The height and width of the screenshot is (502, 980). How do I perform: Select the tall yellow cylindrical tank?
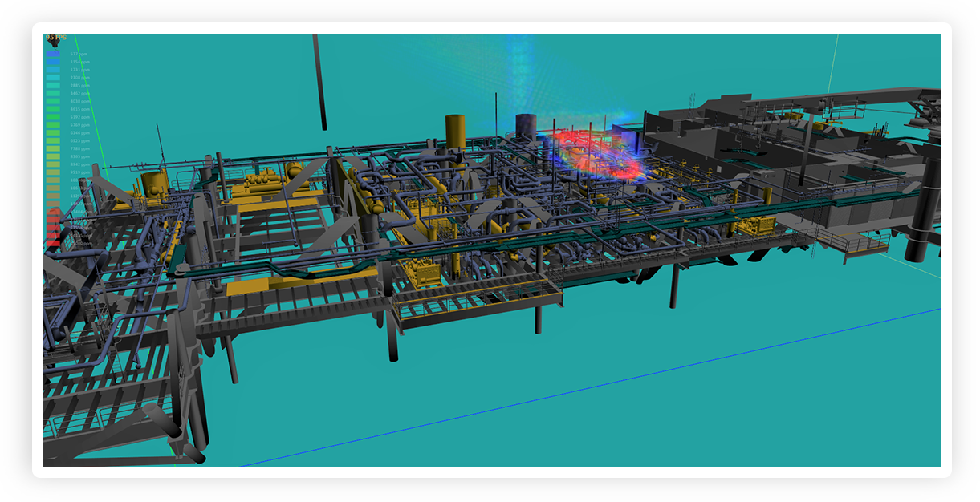click(x=455, y=131)
